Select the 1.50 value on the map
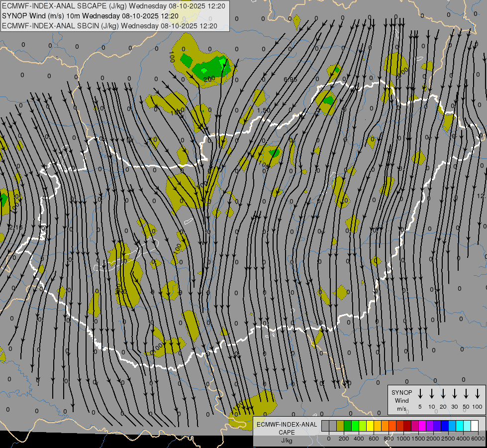Image resolution: width=487 pixels, height=448 pixels. 264,110
